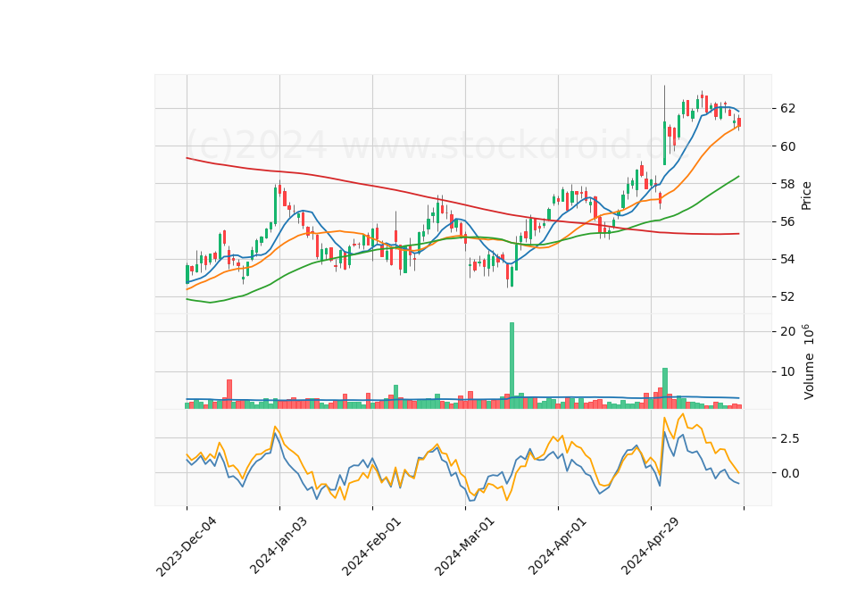Click the 58 price axis value
The height and width of the screenshot is (616, 857).
point(787,184)
